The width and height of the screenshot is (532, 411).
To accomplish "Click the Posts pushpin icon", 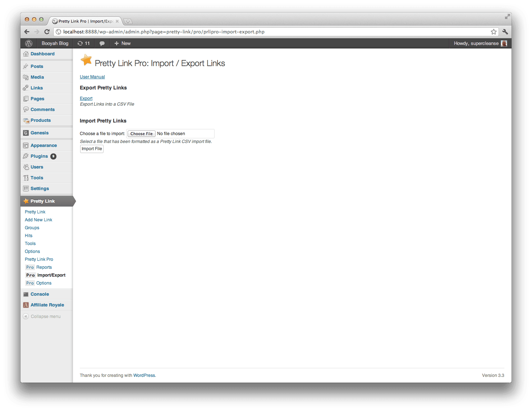I will click(26, 66).
